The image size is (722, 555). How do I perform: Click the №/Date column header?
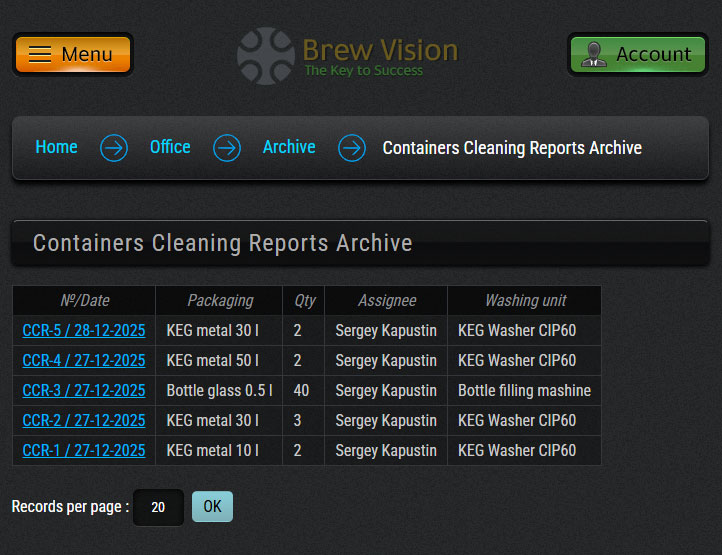(x=84, y=300)
